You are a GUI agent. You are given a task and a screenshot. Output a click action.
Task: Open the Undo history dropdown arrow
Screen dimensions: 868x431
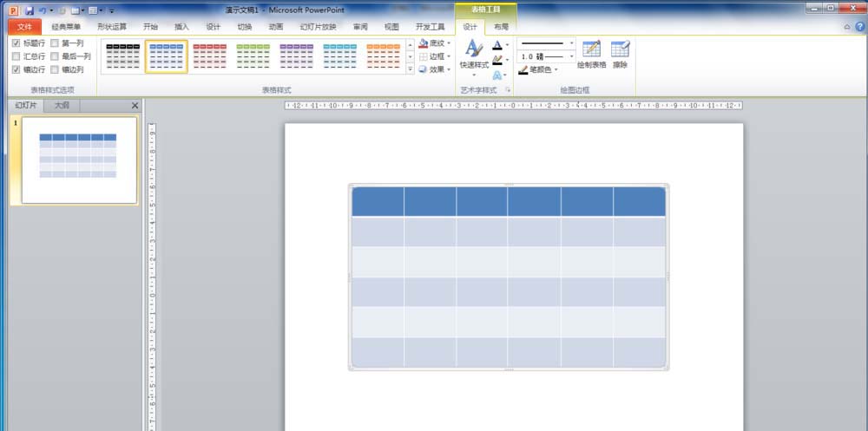[x=51, y=10]
